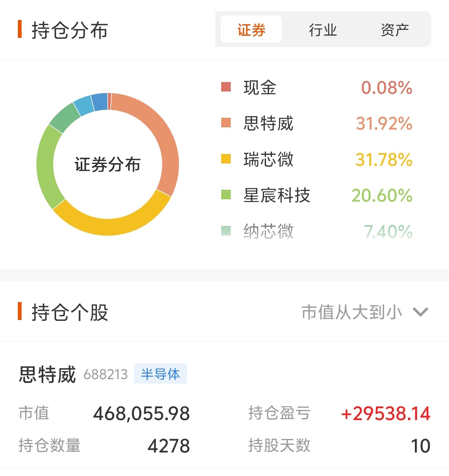Image resolution: width=449 pixels, height=476 pixels.
Task: Click the stock code 688213
Action: (x=106, y=374)
